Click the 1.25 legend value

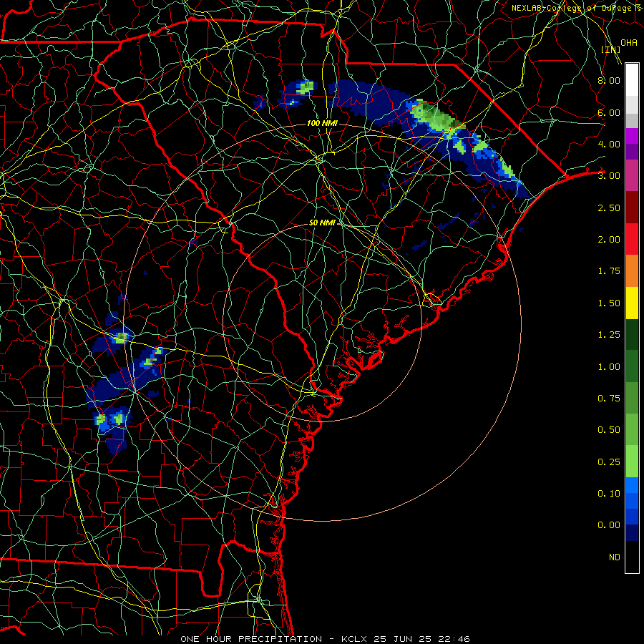coord(609,335)
